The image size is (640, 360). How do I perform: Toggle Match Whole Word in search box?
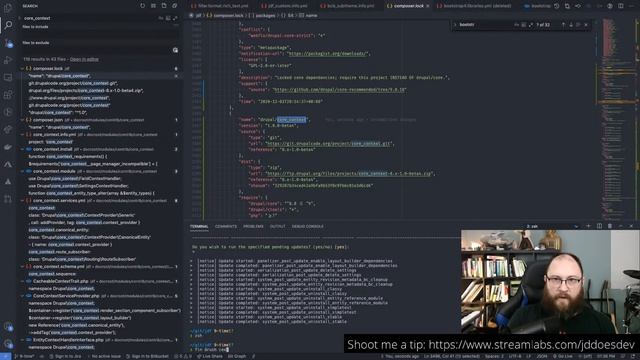[168, 18]
